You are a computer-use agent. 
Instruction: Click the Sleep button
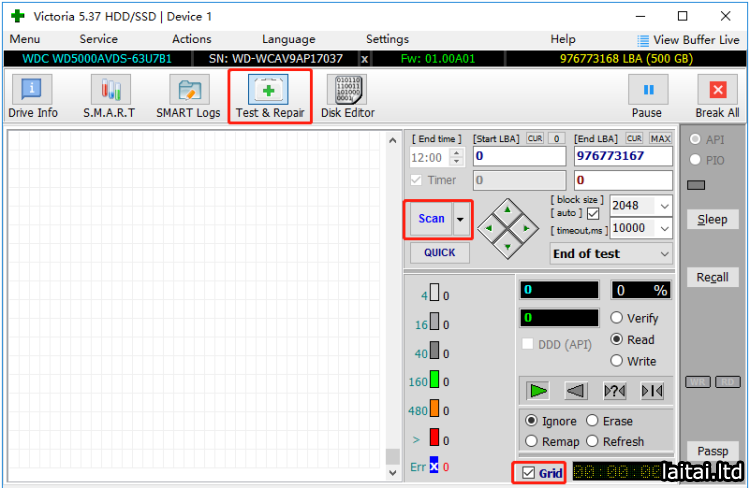pos(712,219)
